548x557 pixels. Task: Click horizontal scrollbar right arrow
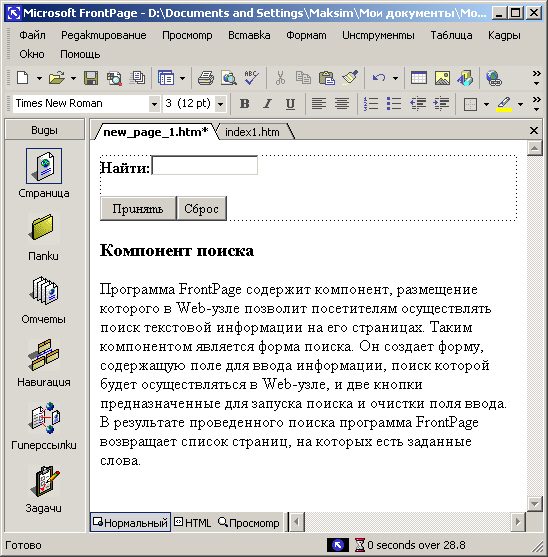tap(518, 522)
